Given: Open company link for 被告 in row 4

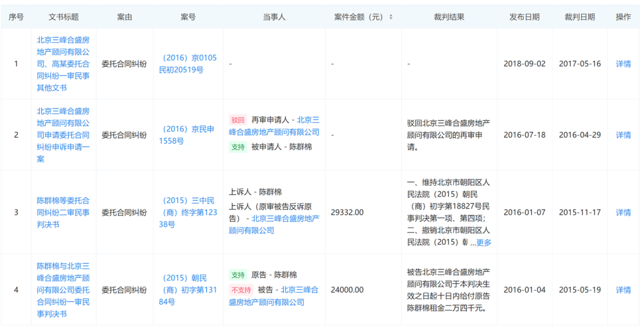Looking at the screenshot, I should point(274,296).
